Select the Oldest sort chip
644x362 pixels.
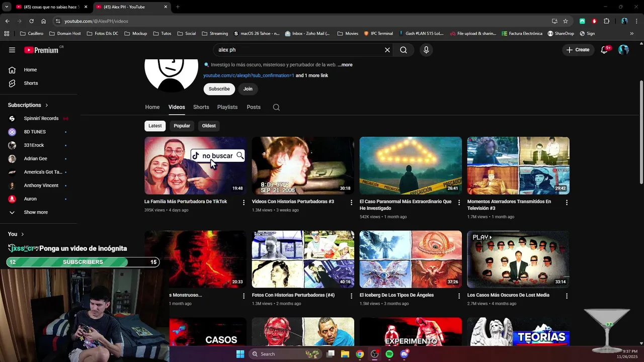click(x=209, y=126)
